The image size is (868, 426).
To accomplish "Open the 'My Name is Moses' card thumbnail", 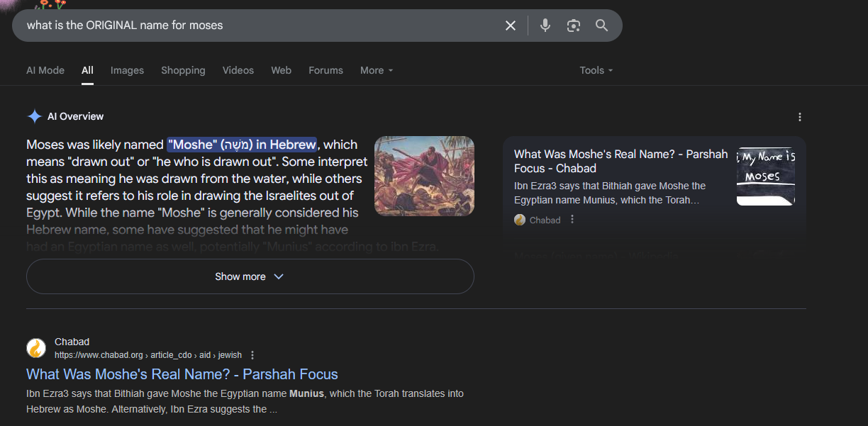I will [766, 176].
